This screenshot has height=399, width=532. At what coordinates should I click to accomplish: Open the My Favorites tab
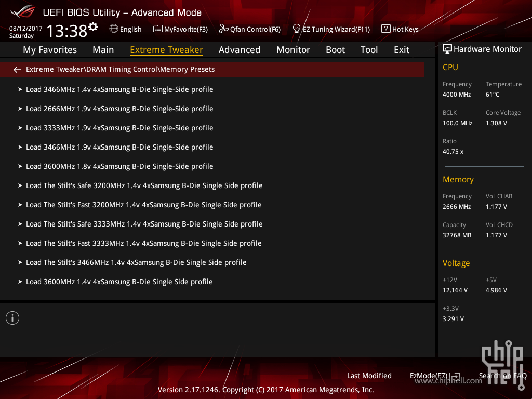point(50,50)
